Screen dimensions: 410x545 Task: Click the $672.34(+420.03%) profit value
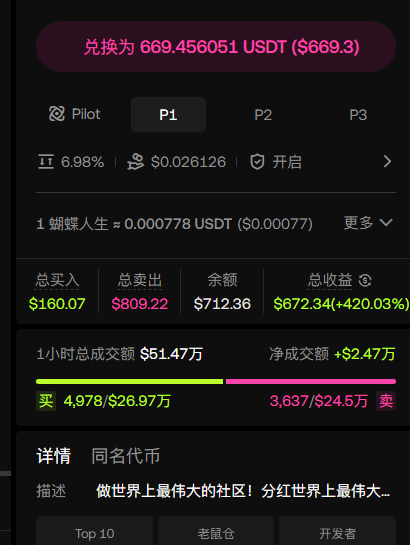click(341, 304)
